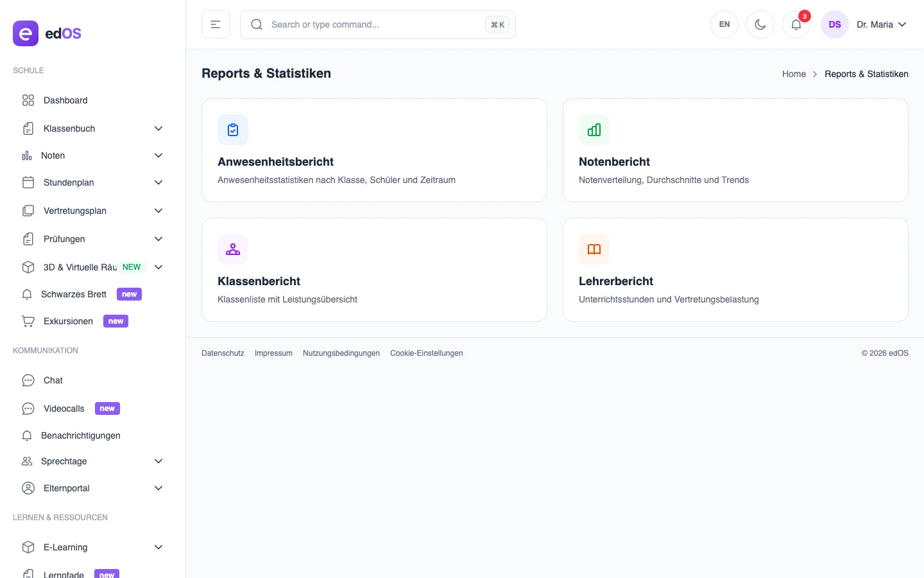Expand the Klassenbuch menu item
924x578 pixels.
[69, 128]
